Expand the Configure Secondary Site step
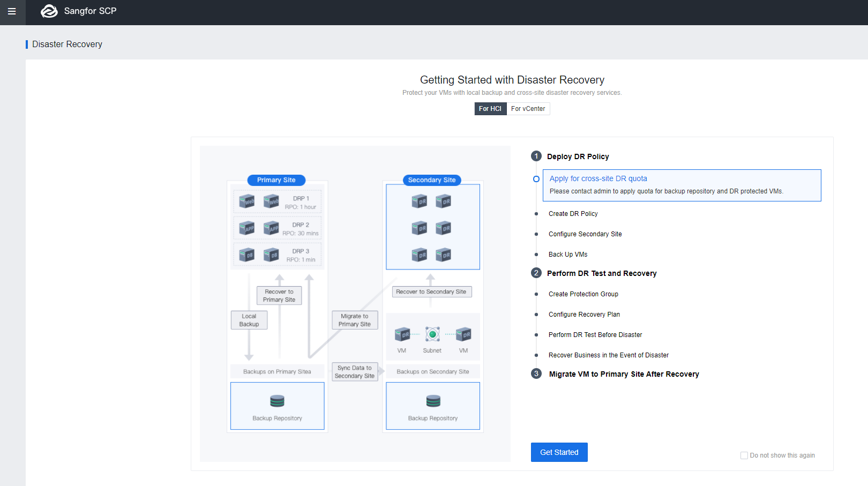The image size is (868, 486). (x=585, y=234)
